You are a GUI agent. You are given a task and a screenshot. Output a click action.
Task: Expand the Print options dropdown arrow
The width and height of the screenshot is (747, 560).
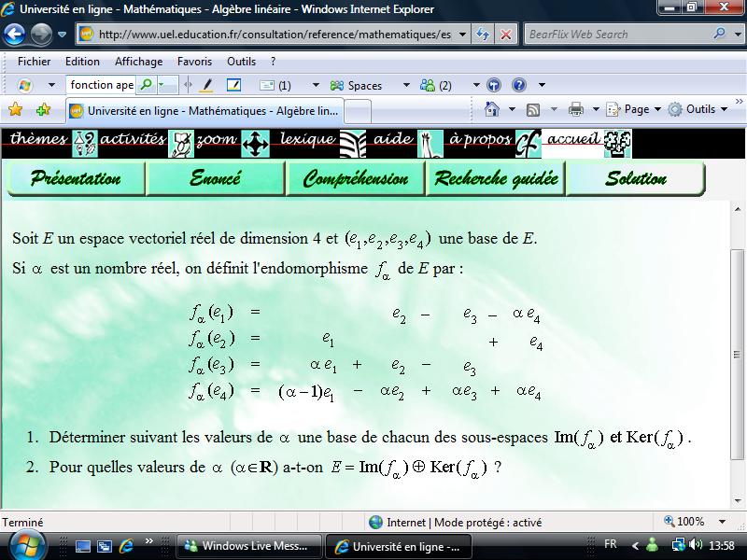[596, 109]
